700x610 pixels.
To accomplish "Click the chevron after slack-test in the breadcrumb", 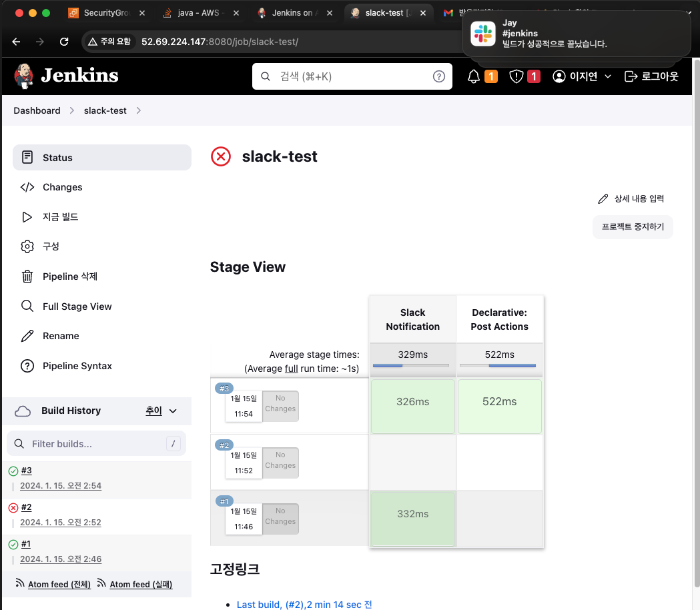I will [138, 110].
